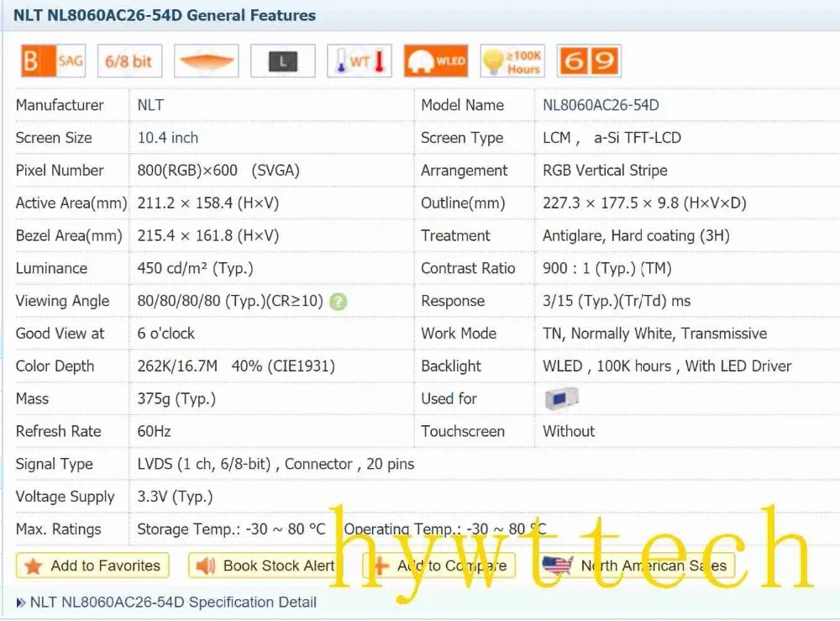This screenshot has width=840, height=621.
Task: Click the Book Stock Alert button
Action: 265,566
